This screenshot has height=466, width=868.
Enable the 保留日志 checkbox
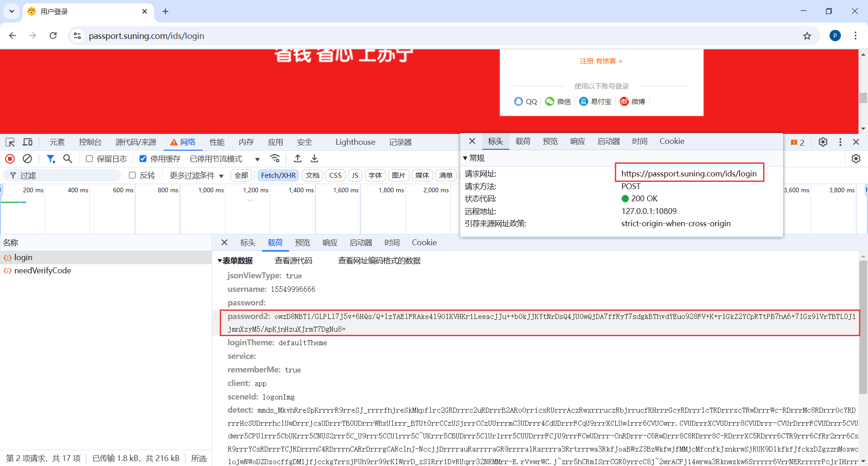(x=90, y=159)
